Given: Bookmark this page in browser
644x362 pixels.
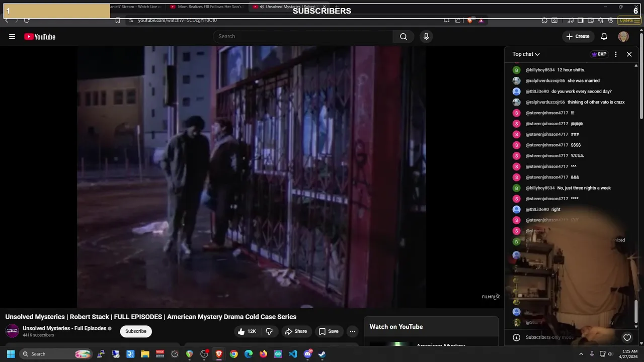Looking at the screenshot, I should click(x=118, y=20).
